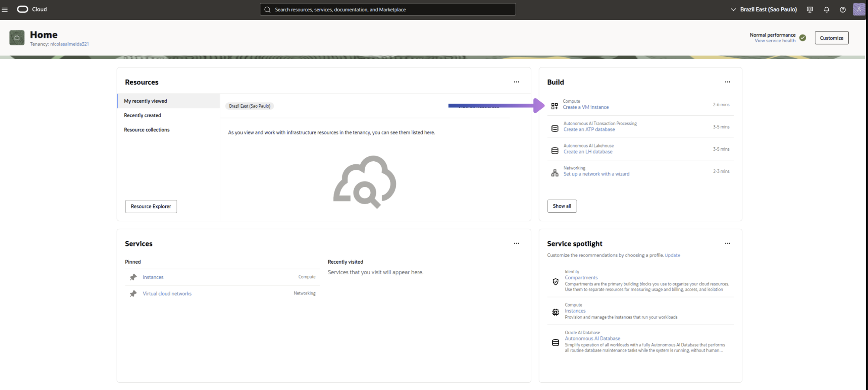Unpin the Instances service
Viewport: 868px width, 390px height.
tap(133, 277)
